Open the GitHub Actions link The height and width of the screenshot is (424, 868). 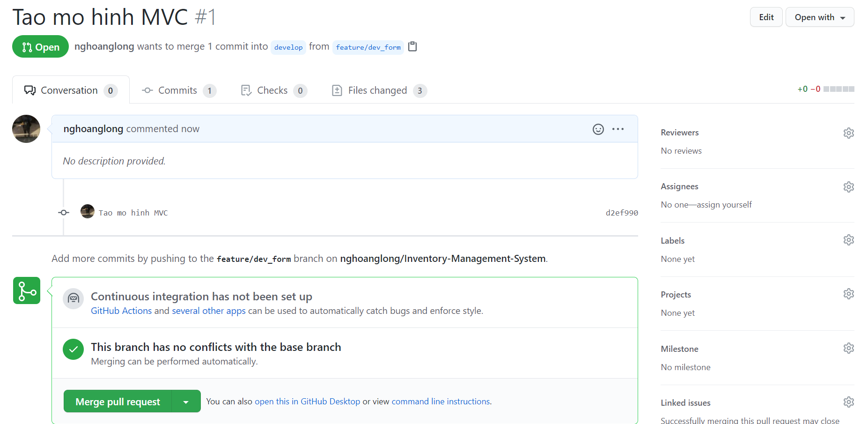coord(121,310)
